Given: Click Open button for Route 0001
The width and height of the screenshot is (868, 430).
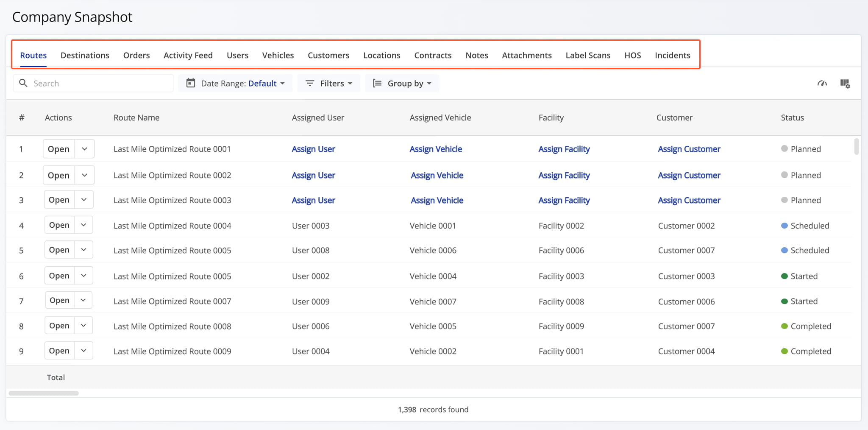Looking at the screenshot, I should [59, 149].
